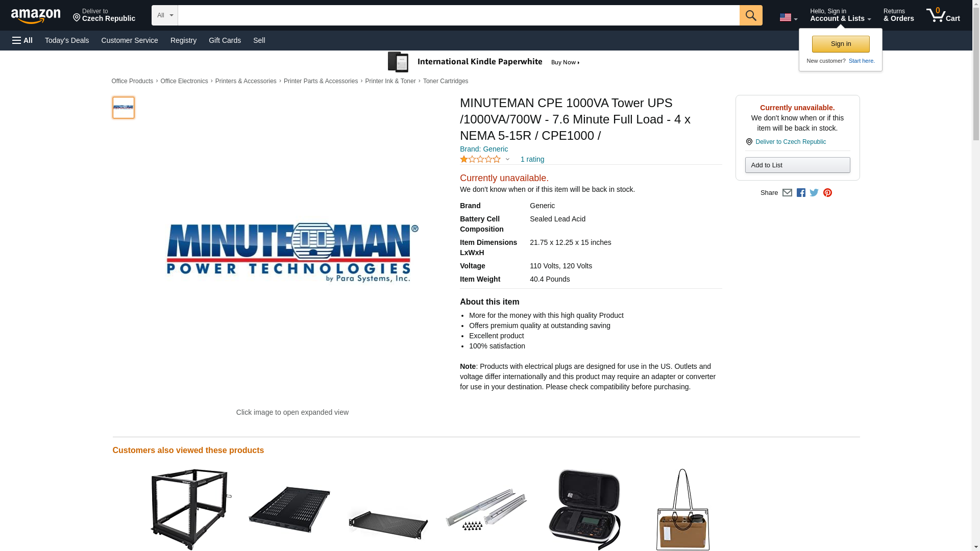
Task: Click in the search text field
Action: pyautogui.click(x=458, y=15)
